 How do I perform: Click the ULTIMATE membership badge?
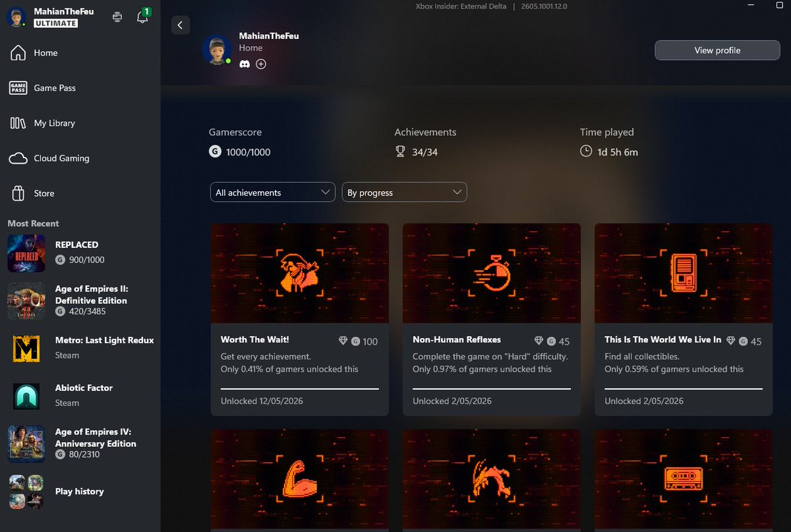tap(56, 23)
